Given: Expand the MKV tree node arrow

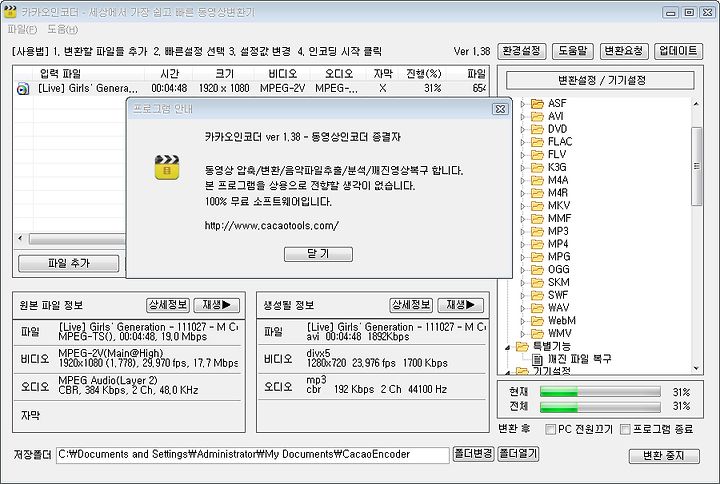Looking at the screenshot, I should [x=523, y=206].
